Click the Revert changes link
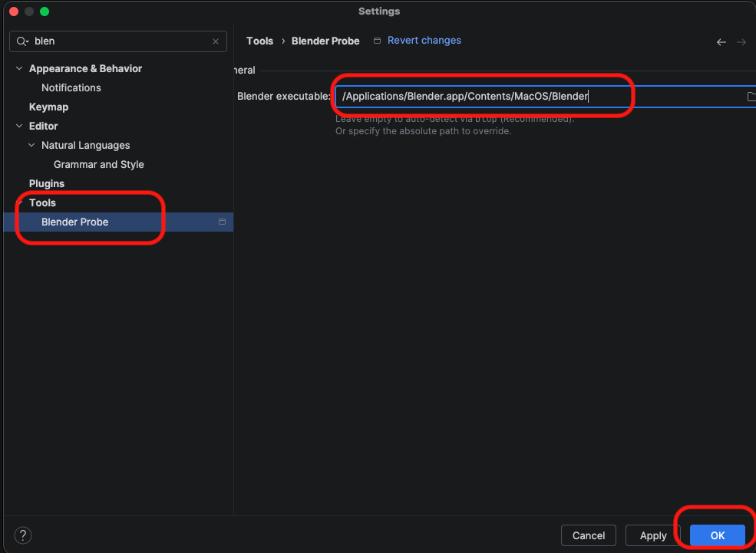Screen dimensions: 756x553 click(x=424, y=41)
